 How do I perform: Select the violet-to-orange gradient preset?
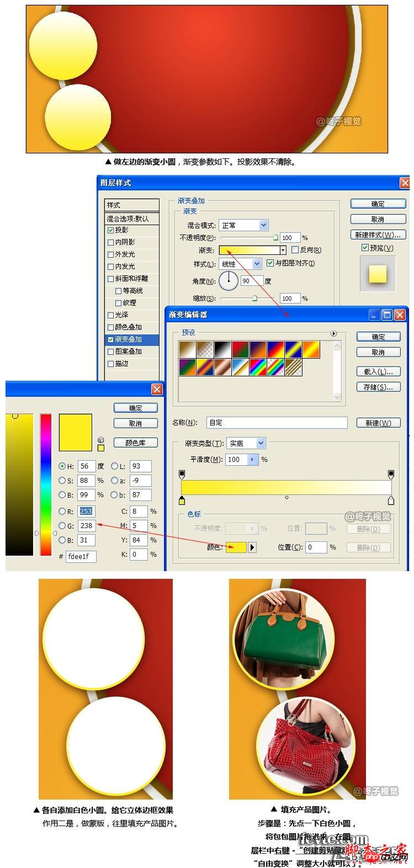pyautogui.click(x=258, y=350)
